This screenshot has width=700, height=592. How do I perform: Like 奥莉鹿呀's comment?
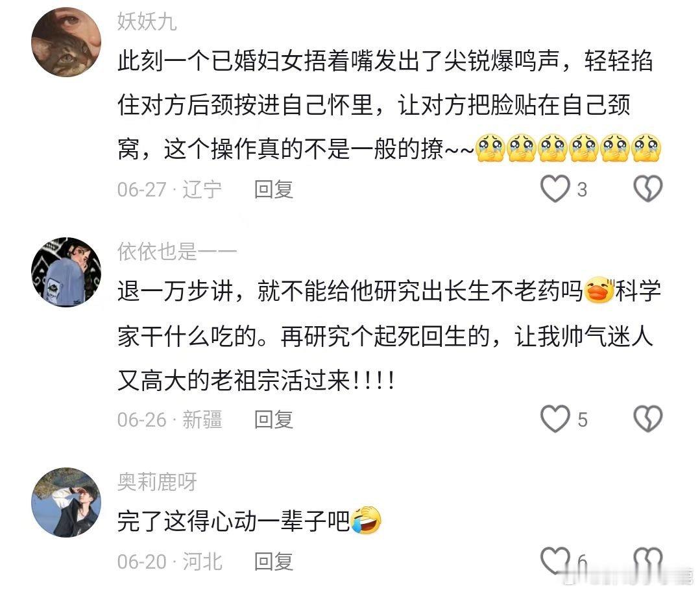[555, 561]
